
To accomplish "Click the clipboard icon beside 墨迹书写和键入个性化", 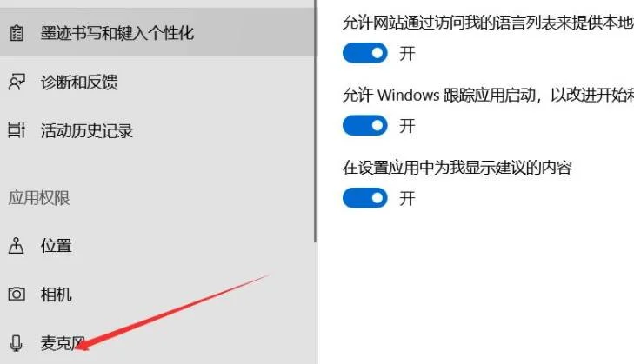I will 17,33.
